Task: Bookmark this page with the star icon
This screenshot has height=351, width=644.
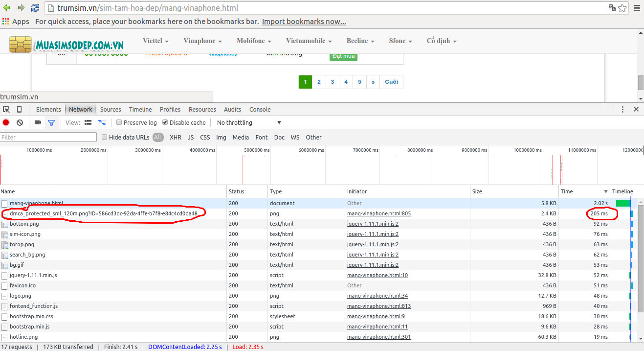Action: tap(622, 8)
